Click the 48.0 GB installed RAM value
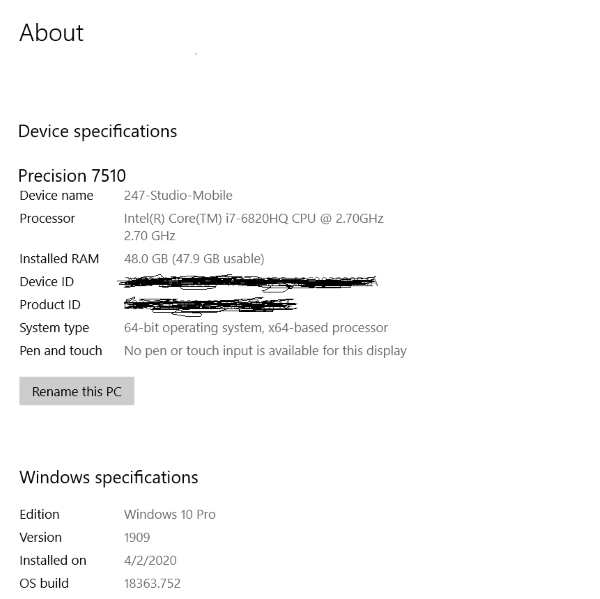The width and height of the screenshot is (600, 599). point(194,259)
